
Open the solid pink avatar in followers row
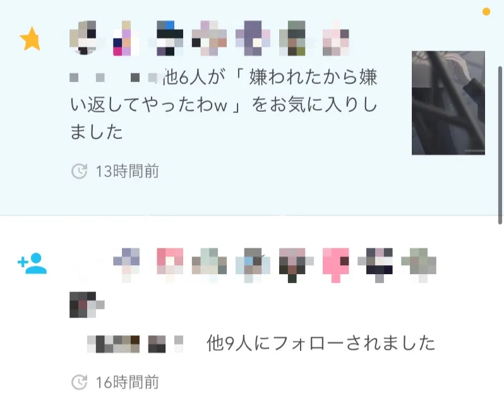click(336, 265)
